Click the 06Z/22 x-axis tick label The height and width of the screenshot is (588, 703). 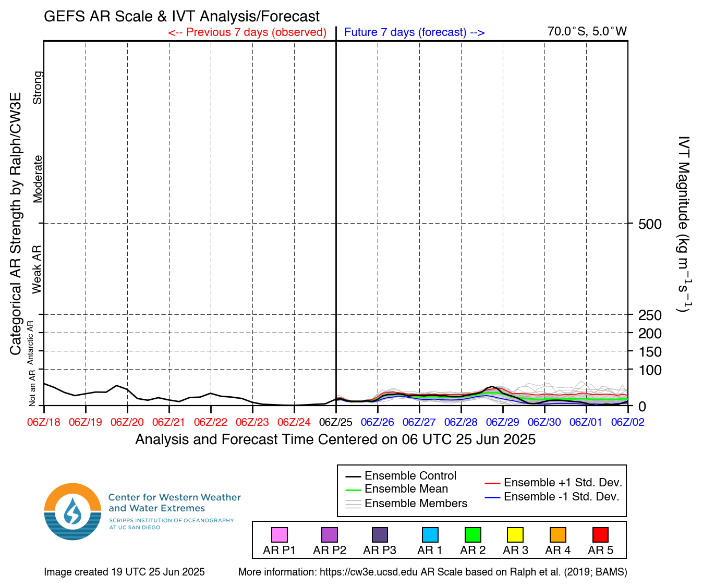211,422
